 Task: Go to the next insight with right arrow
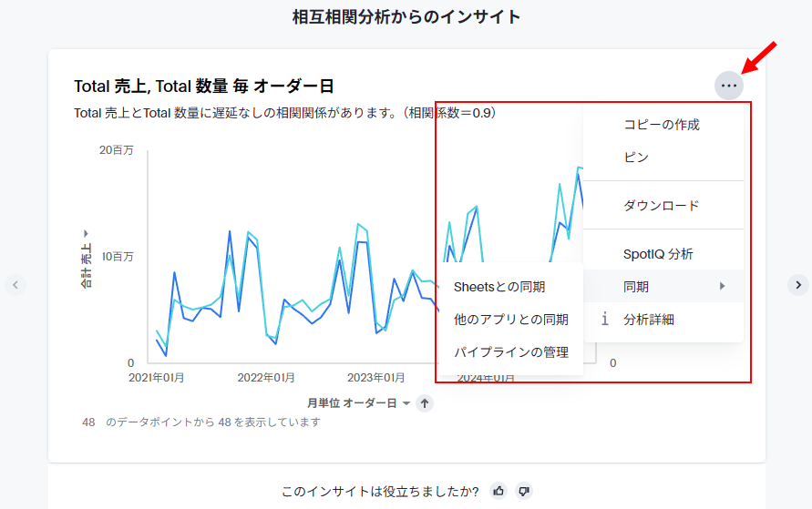tap(797, 285)
